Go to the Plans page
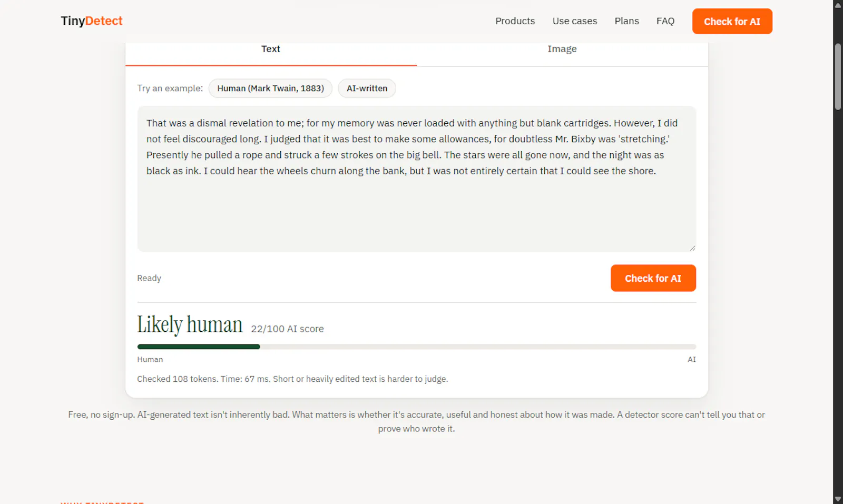The image size is (843, 504). pos(626,21)
